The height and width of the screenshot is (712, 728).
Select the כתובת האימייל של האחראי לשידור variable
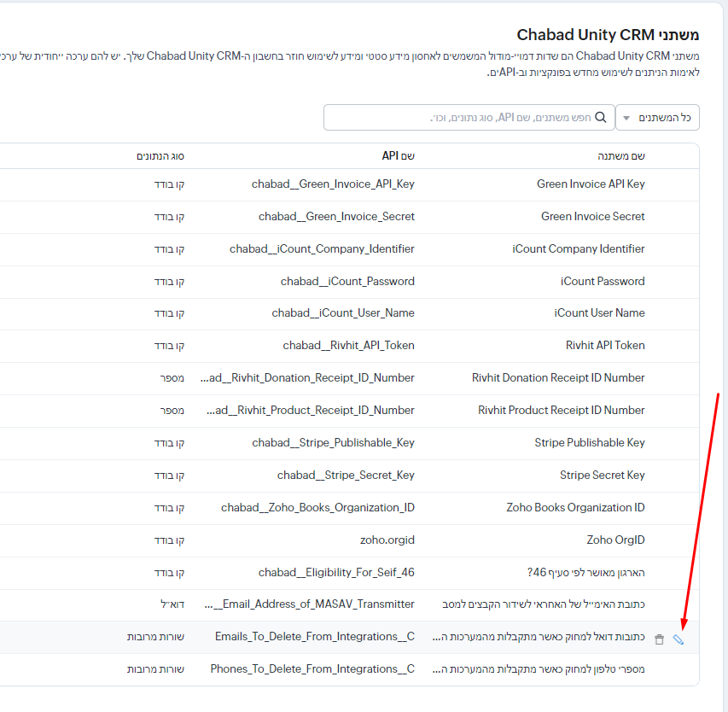pyautogui.click(x=543, y=604)
